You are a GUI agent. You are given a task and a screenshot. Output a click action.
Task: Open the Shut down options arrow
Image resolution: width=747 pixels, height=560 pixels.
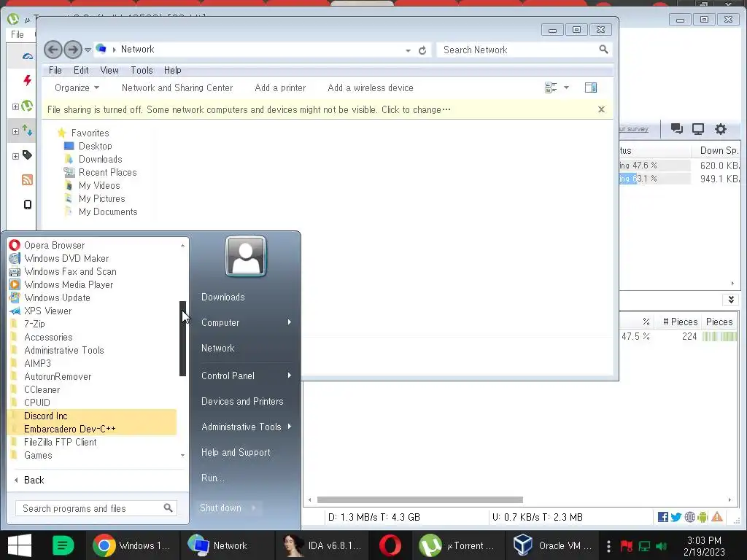coord(254,507)
